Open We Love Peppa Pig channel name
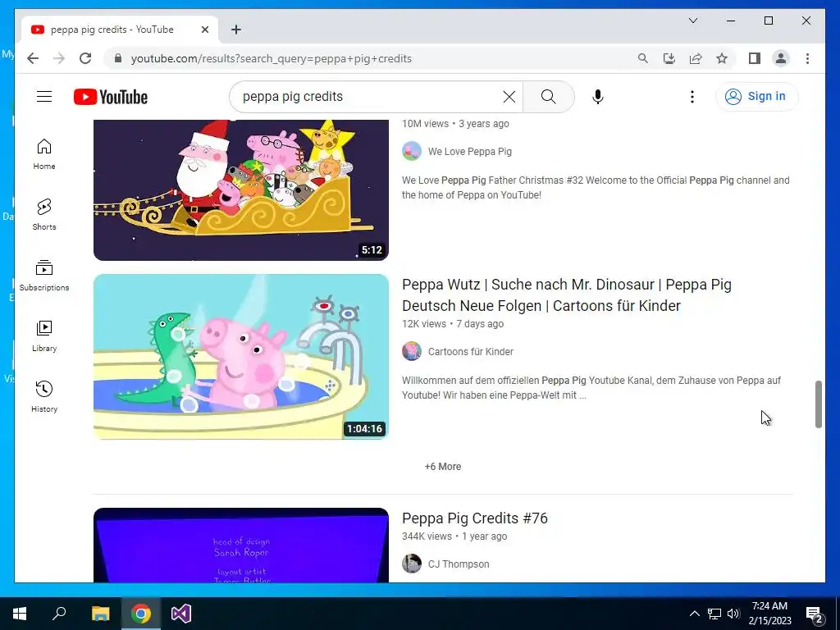The height and width of the screenshot is (630, 840). (470, 152)
